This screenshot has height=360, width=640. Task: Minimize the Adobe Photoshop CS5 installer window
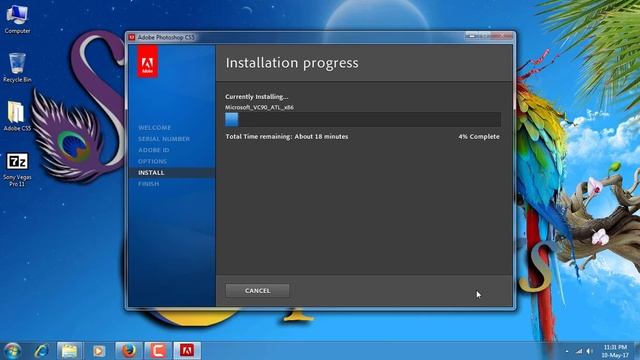471,36
